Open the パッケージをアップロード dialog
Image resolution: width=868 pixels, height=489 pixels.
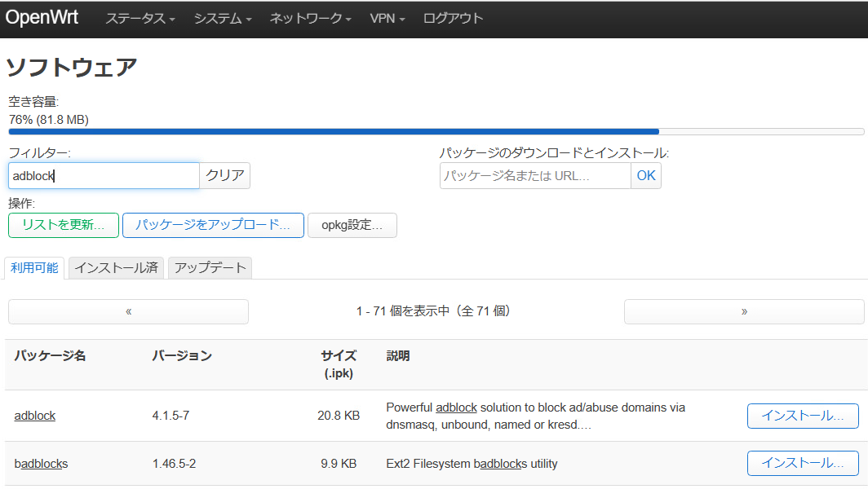213,225
